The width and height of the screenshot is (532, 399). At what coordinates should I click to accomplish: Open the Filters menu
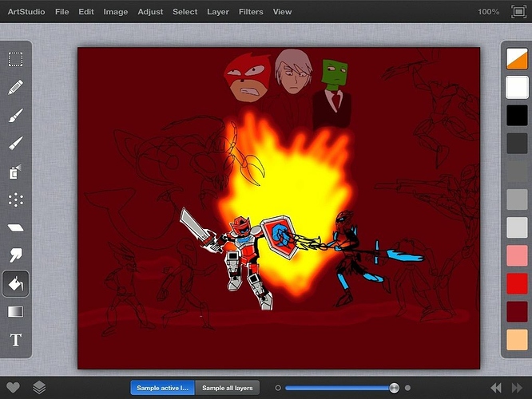pyautogui.click(x=251, y=12)
